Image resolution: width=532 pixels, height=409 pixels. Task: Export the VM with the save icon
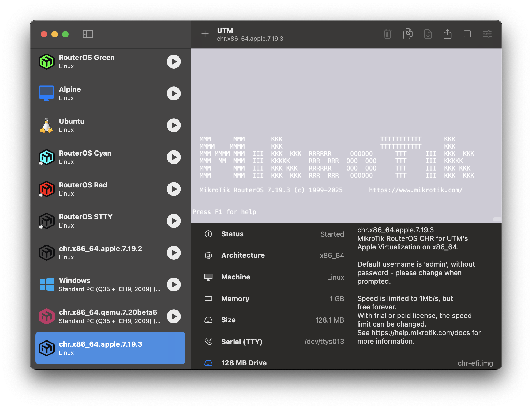pos(428,34)
